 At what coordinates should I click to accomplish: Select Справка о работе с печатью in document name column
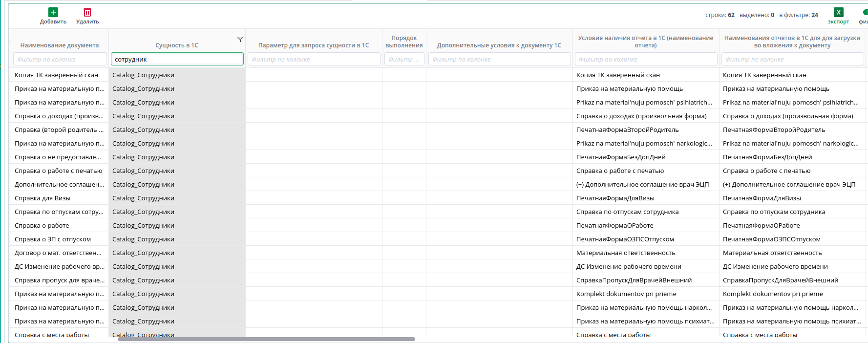tap(59, 171)
